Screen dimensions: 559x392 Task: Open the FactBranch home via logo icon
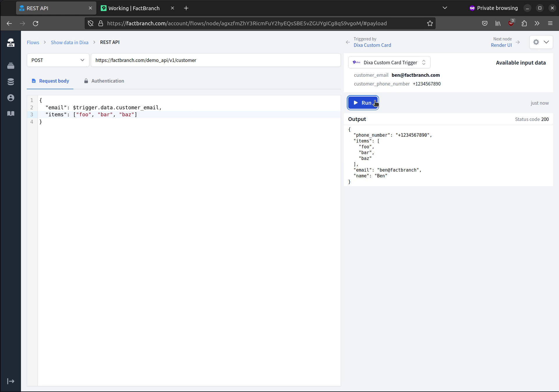pyautogui.click(x=11, y=42)
